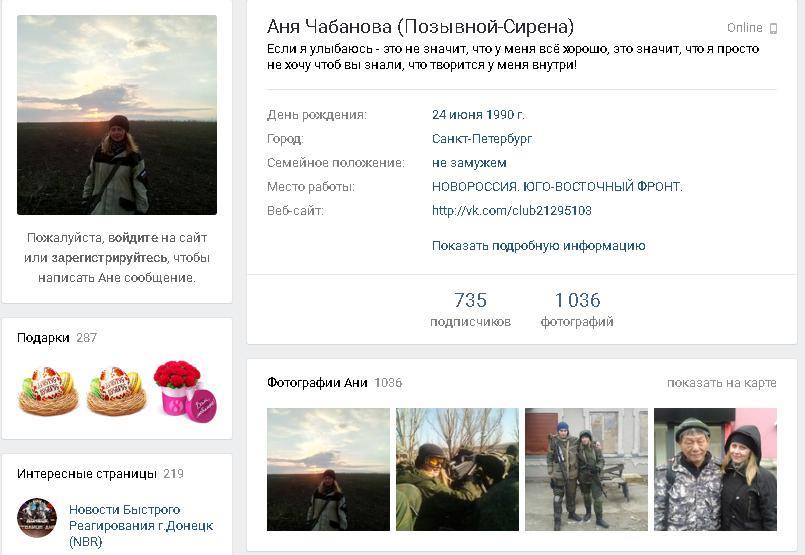805x555 pixels.
Task: Open the vk.com/club21295103 website link
Action: (x=512, y=210)
